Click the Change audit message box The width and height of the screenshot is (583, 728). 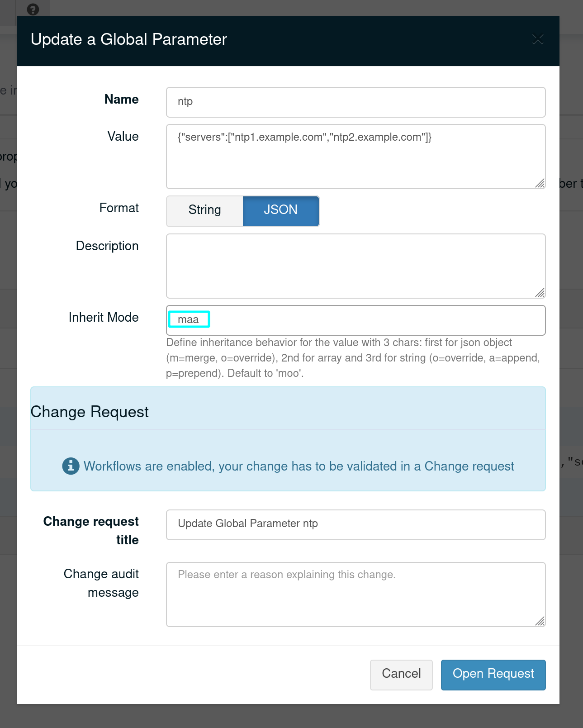[355, 594]
